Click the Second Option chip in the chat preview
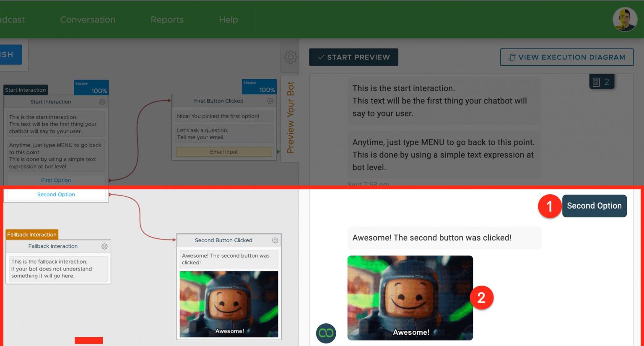Image resolution: width=644 pixels, height=346 pixels. pos(594,206)
